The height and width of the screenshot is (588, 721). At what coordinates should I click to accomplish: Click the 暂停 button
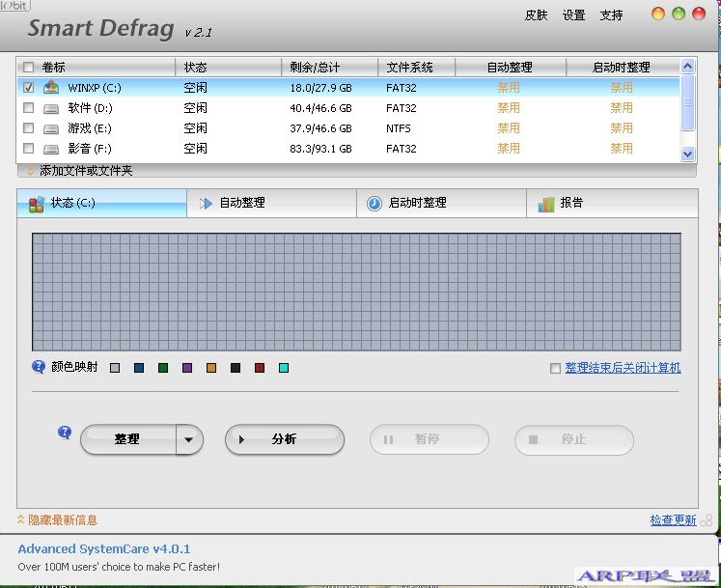[430, 439]
